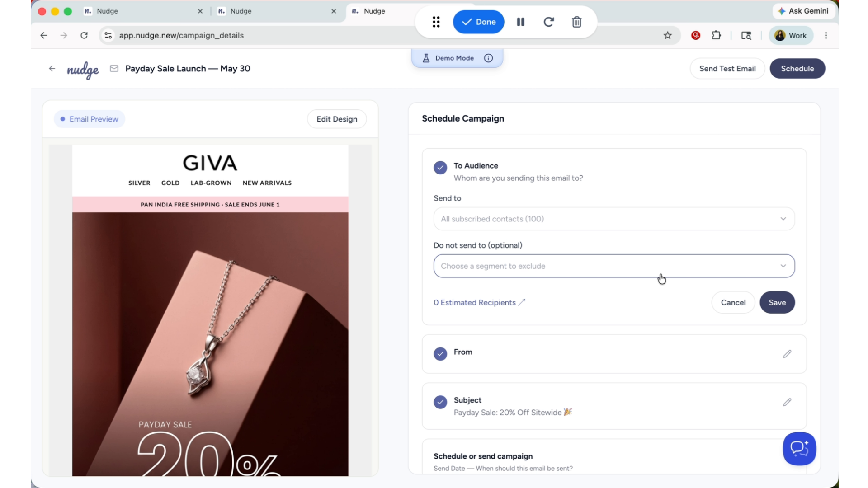The height and width of the screenshot is (488, 868).
Task: Click the From checkmark circle
Action: 440,354
